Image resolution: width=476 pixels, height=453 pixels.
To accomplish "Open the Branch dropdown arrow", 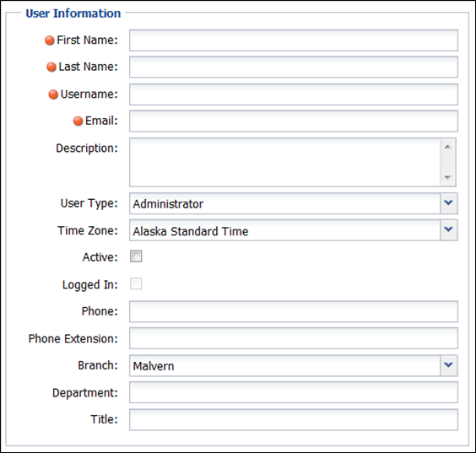I will [x=449, y=365].
